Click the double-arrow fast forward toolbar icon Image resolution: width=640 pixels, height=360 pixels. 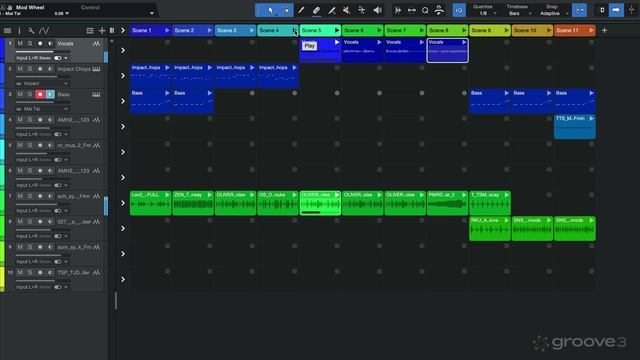[398, 10]
